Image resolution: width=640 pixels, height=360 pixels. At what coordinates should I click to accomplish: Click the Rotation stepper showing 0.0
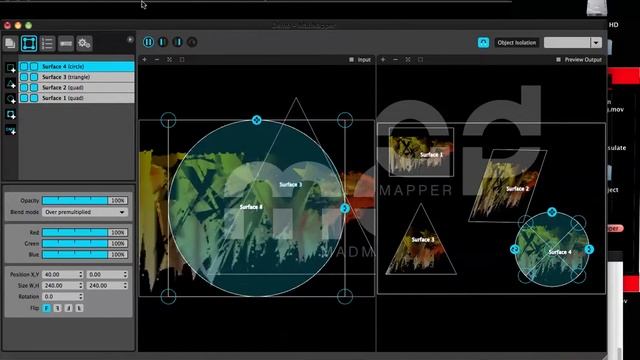[63, 296]
